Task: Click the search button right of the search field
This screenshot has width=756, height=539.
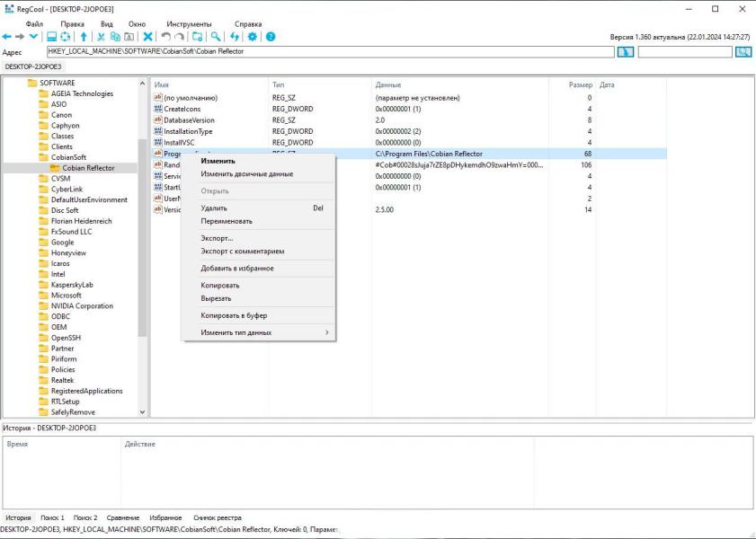Action: 743,52
